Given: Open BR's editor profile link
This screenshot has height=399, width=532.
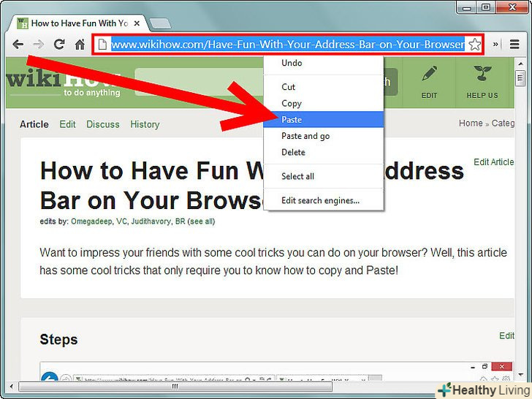Looking at the screenshot, I should pos(180,221).
